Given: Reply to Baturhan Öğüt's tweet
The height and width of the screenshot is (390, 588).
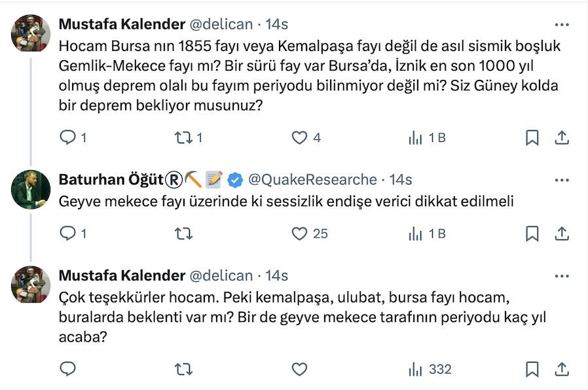Looking at the screenshot, I should 68,234.
